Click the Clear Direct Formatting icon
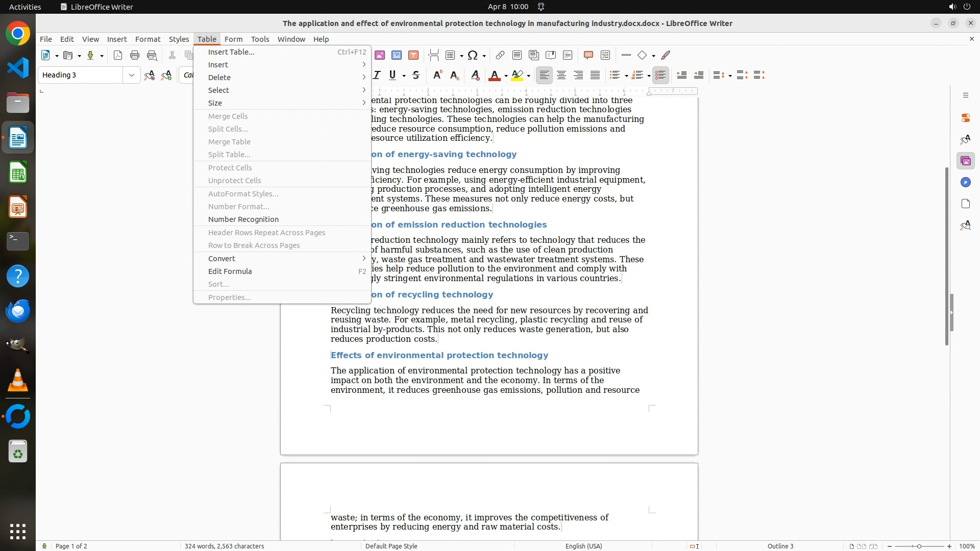 point(475,76)
